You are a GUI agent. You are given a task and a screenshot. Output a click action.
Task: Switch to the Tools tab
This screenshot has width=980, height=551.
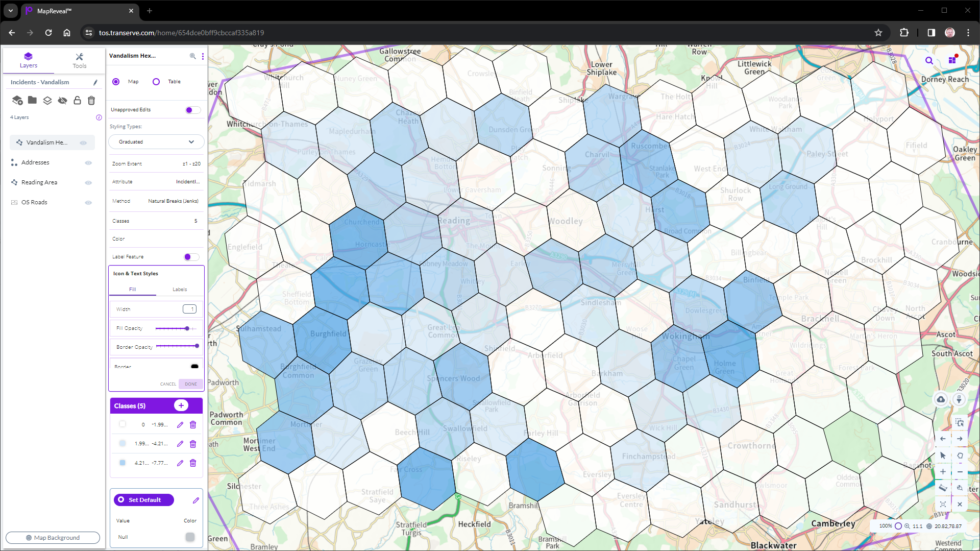point(80,60)
